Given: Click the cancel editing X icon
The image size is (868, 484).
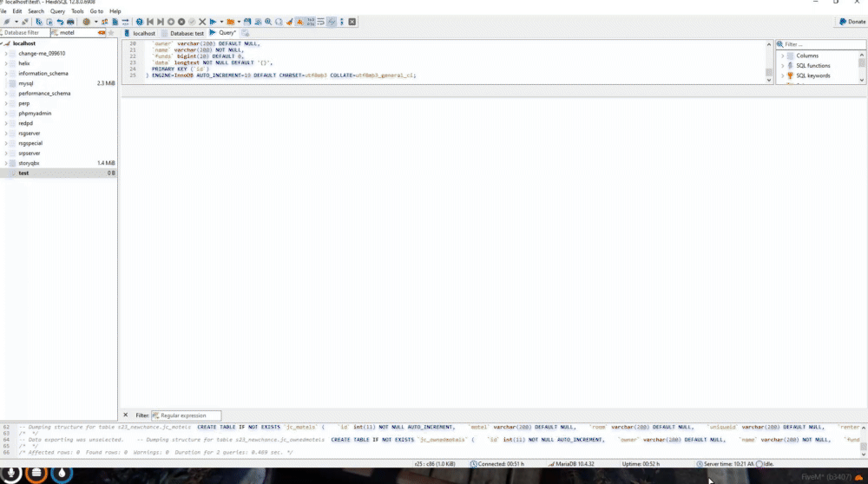Looking at the screenshot, I should pos(202,22).
